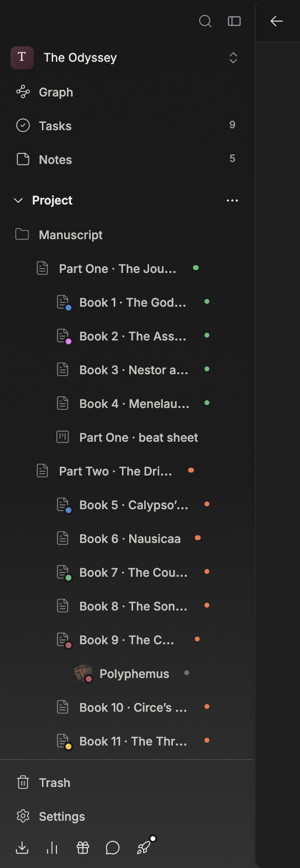This screenshot has height=868, width=300.
Task: Open Part Two · The Dri... document
Action: point(115,471)
